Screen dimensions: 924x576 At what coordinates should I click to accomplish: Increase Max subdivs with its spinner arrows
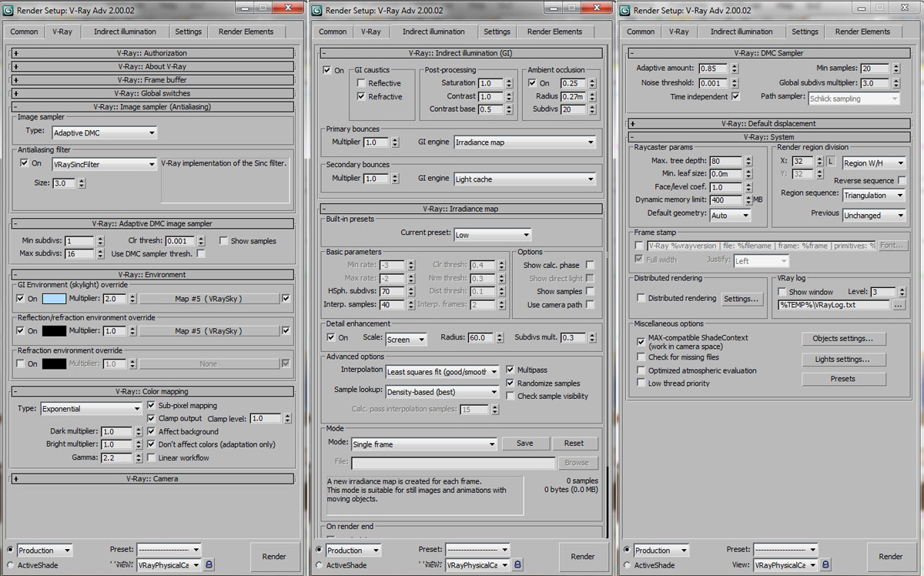pyautogui.click(x=100, y=253)
